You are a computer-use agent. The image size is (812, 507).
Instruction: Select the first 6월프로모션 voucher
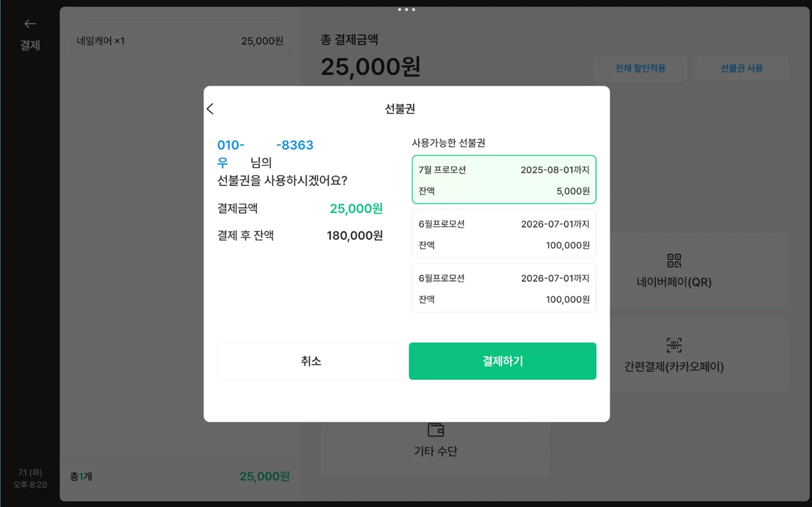point(503,234)
